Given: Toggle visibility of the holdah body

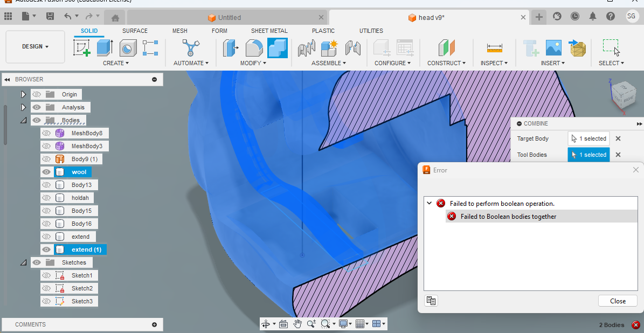Looking at the screenshot, I should pos(46,197).
